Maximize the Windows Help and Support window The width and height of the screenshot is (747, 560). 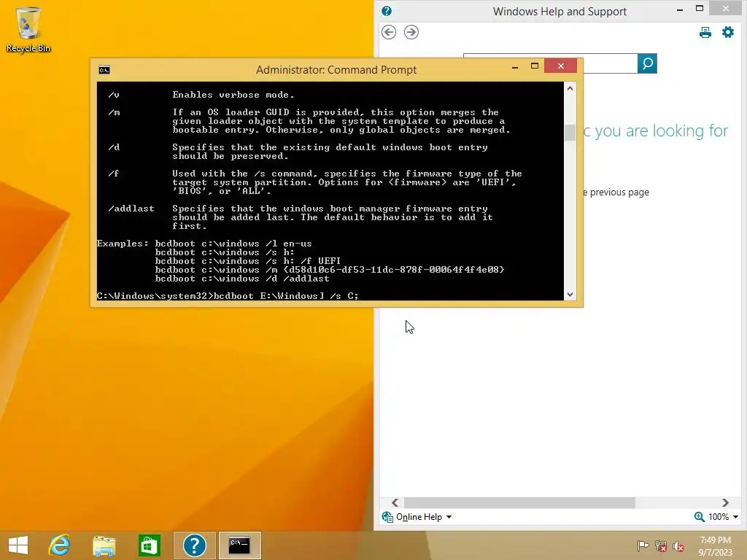(700, 9)
